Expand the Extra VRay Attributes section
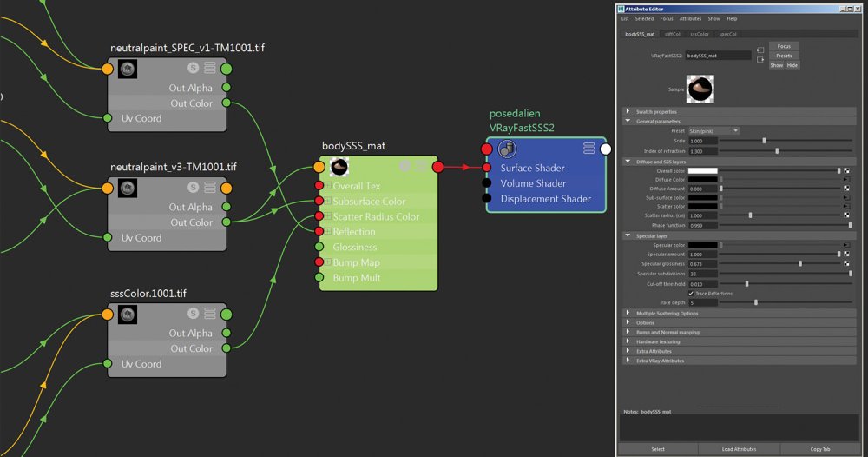The width and height of the screenshot is (868, 457). tap(628, 360)
